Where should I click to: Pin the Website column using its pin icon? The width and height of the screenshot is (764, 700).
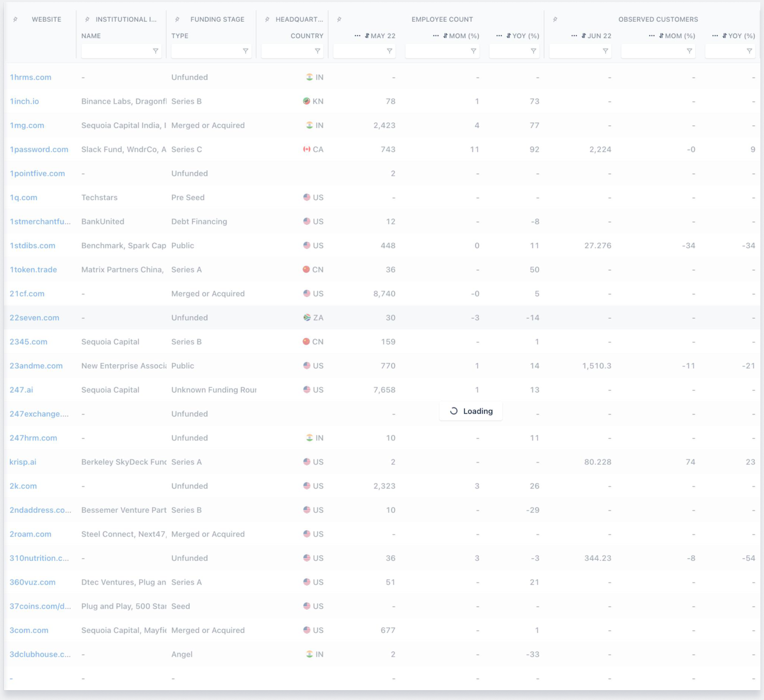point(15,20)
